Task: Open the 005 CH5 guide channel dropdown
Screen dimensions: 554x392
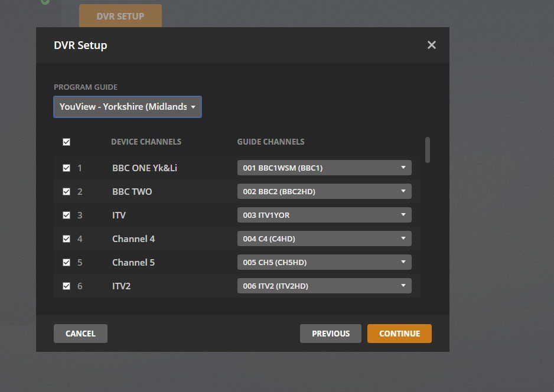Action: coord(324,262)
